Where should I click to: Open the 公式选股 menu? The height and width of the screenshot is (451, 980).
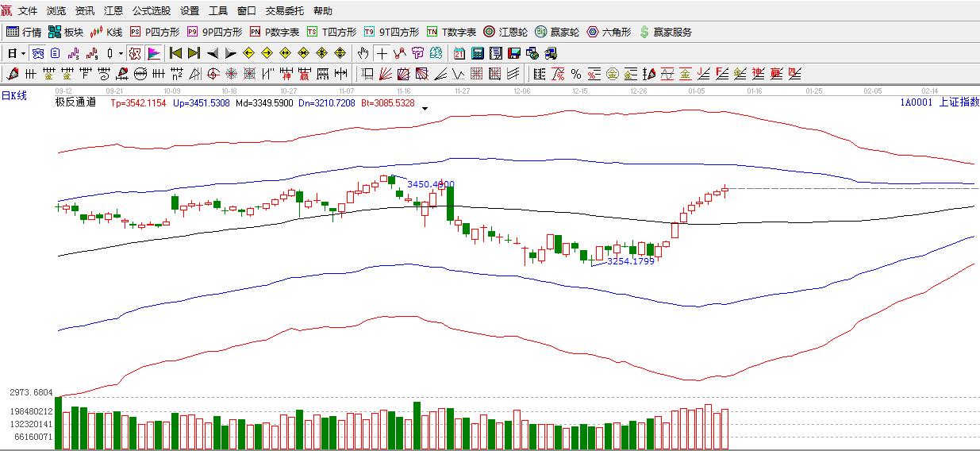click(x=151, y=11)
